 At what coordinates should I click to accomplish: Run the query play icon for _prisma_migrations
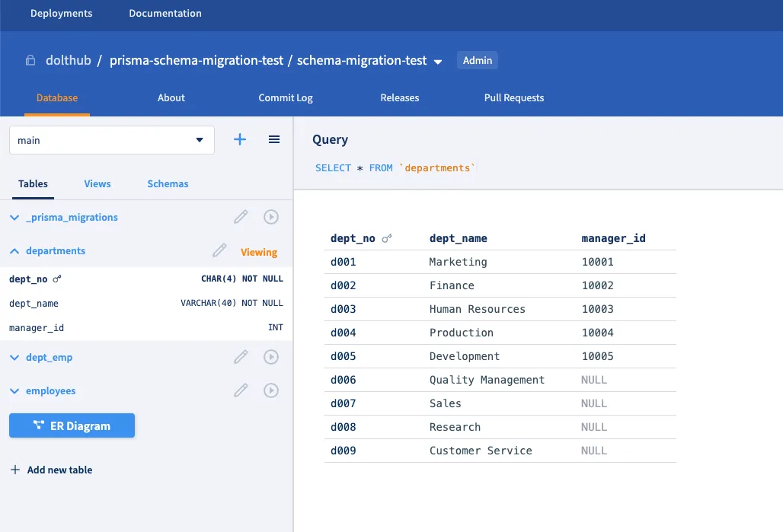click(270, 217)
